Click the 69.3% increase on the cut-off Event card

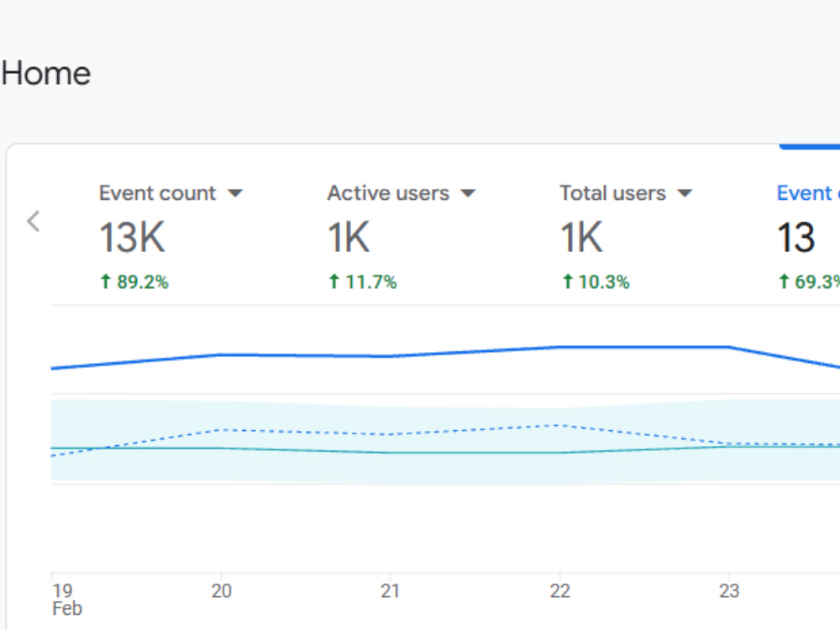[x=809, y=281]
